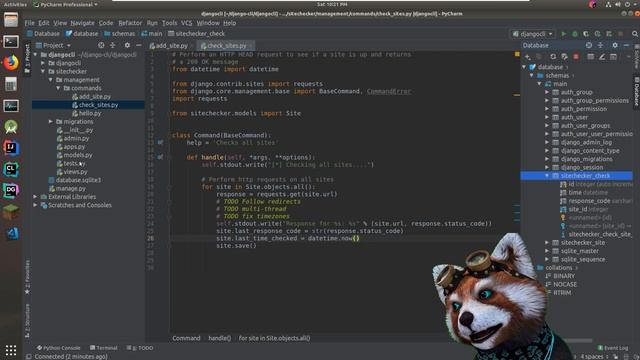Click the red stop/disconnect Database icon
640x360 pixels.
pyautogui.click(x=576, y=57)
